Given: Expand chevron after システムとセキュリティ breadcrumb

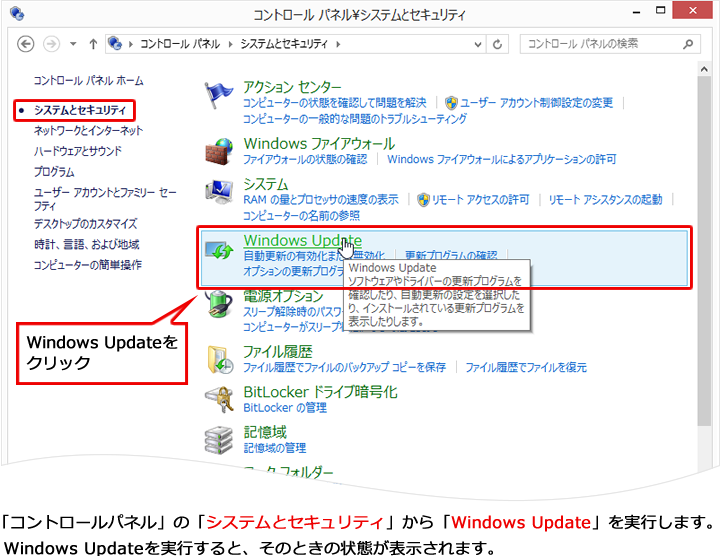Looking at the screenshot, I should pyautogui.click(x=338, y=45).
